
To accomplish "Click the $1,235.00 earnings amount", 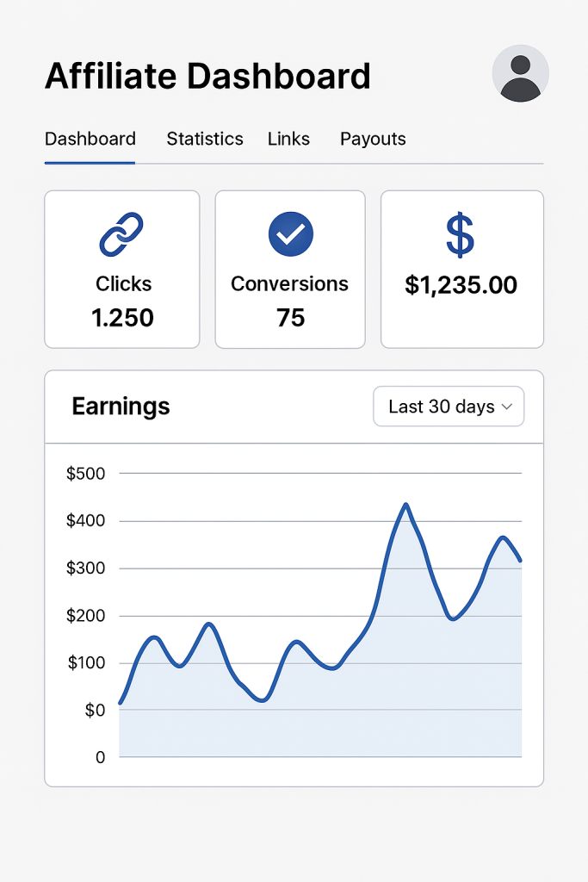I will 461,285.
